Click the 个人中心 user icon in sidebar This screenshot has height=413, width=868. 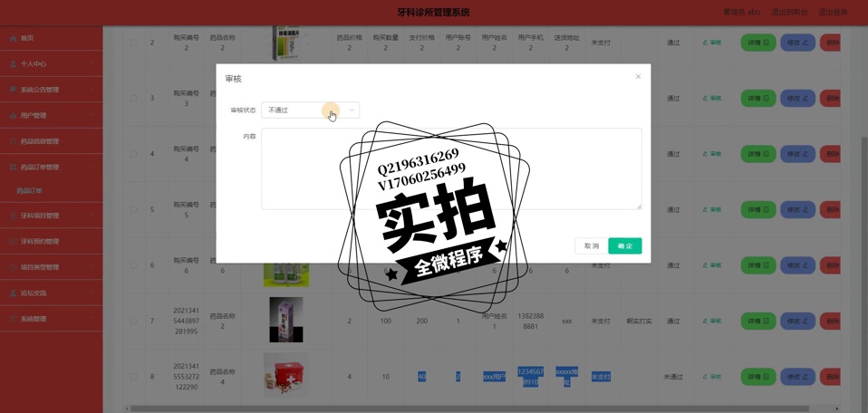(13, 64)
